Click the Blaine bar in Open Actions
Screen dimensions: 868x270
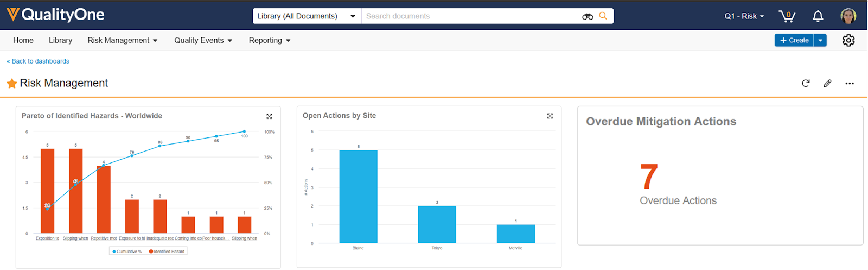pos(358,197)
